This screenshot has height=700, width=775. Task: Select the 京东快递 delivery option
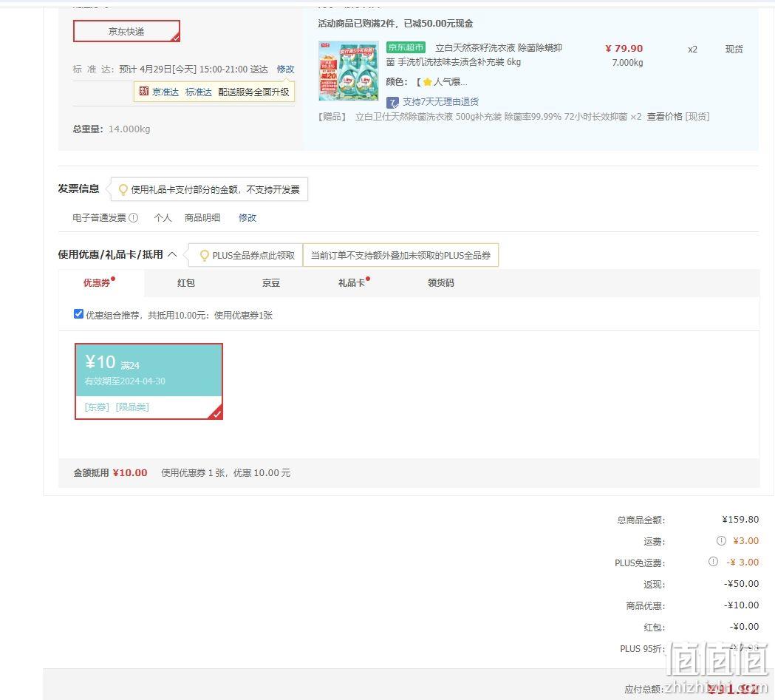tap(126, 31)
